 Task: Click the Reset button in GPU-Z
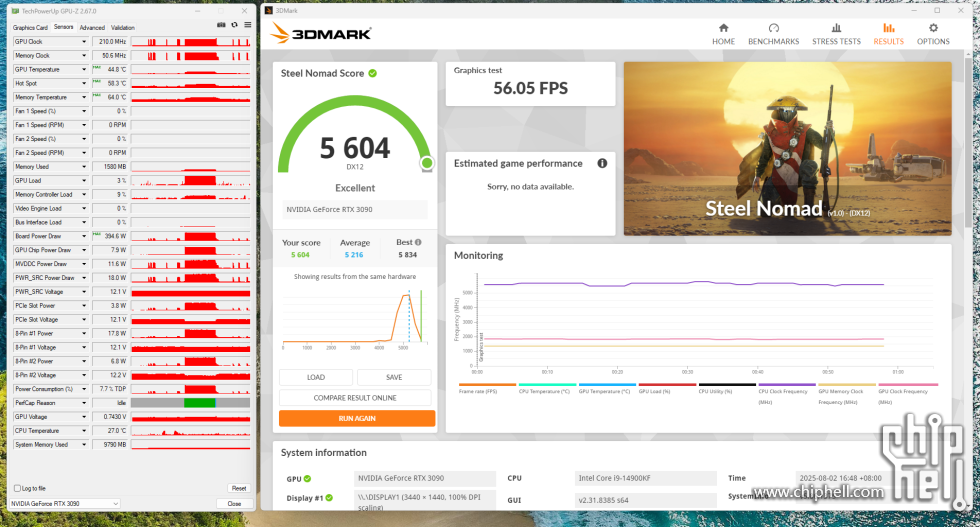pyautogui.click(x=239, y=488)
